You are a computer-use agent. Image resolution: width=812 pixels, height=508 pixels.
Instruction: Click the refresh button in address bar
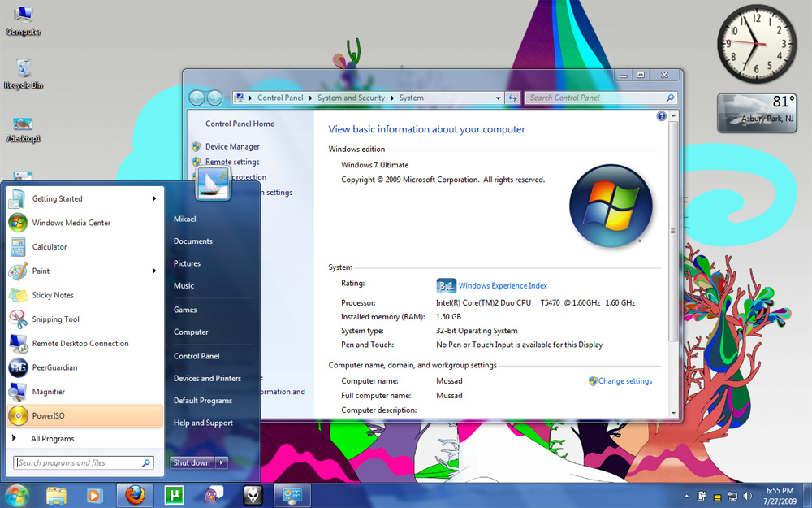[x=512, y=98]
